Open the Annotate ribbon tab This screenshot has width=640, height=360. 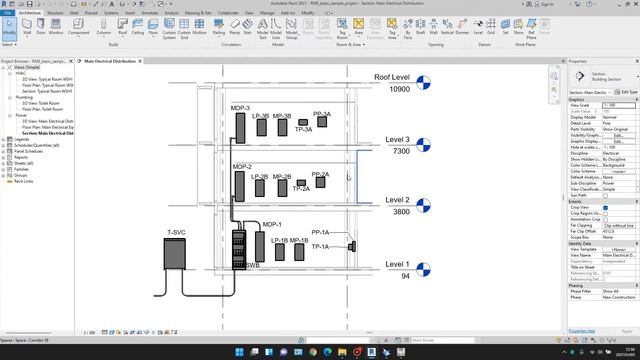click(150, 13)
